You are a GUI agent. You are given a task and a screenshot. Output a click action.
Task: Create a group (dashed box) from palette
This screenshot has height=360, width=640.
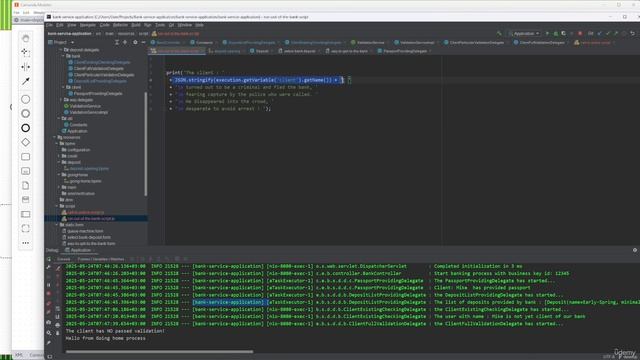(25, 229)
